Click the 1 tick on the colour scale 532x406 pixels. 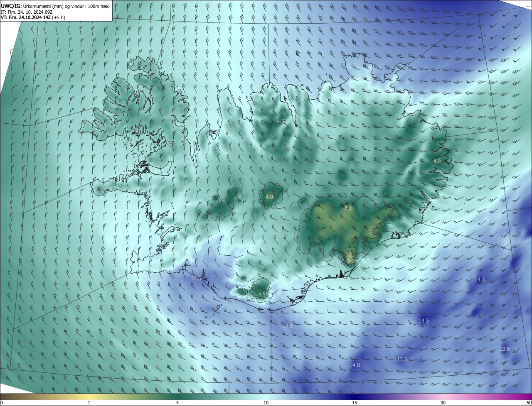click(89, 403)
